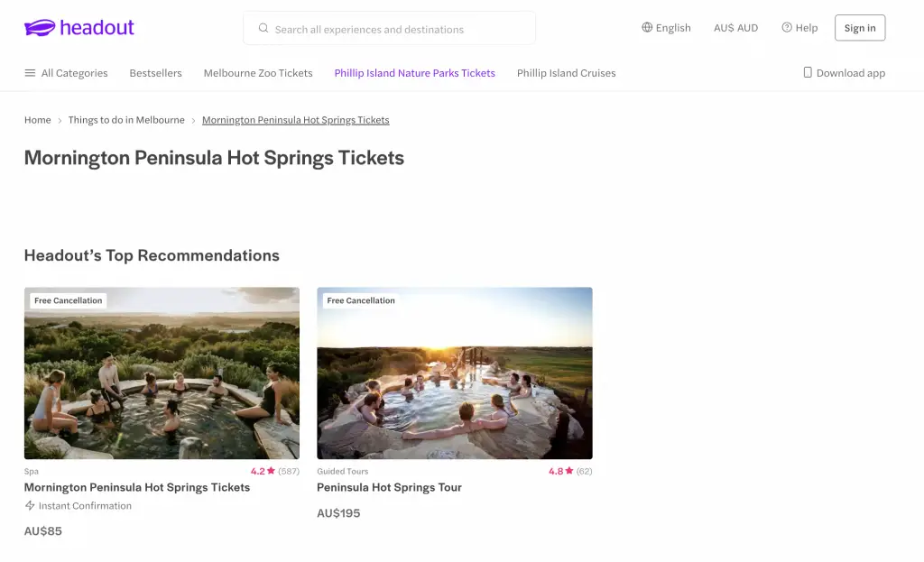Click the All Categories hamburger icon
The width and height of the screenshot is (924, 562).
pyautogui.click(x=30, y=73)
